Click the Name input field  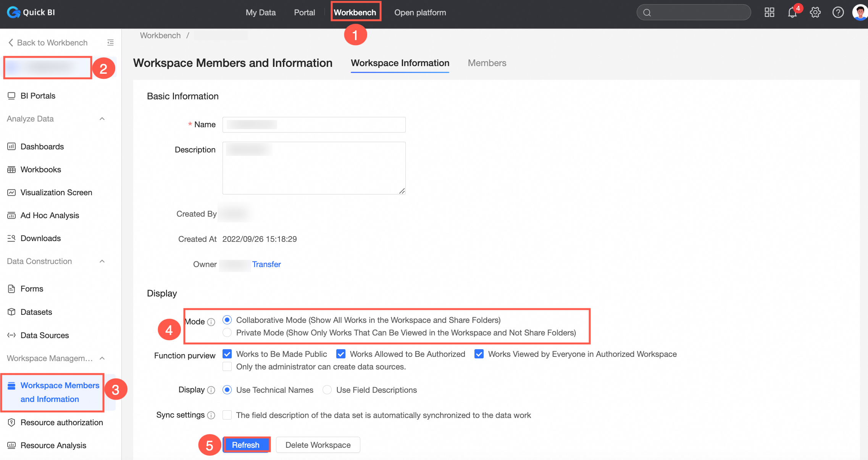point(314,125)
